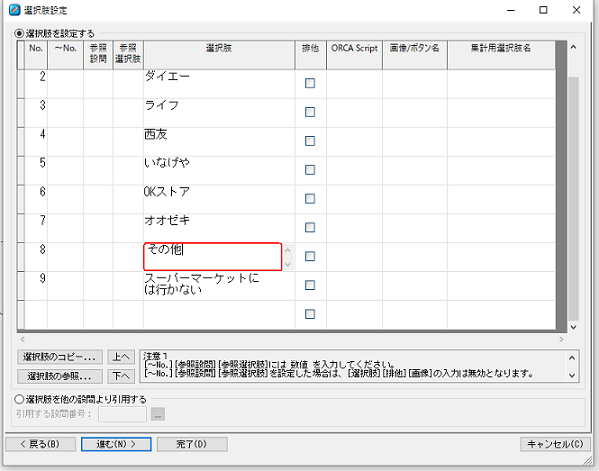
Task: Finish with 完了(D) button
Action: pyautogui.click(x=192, y=444)
